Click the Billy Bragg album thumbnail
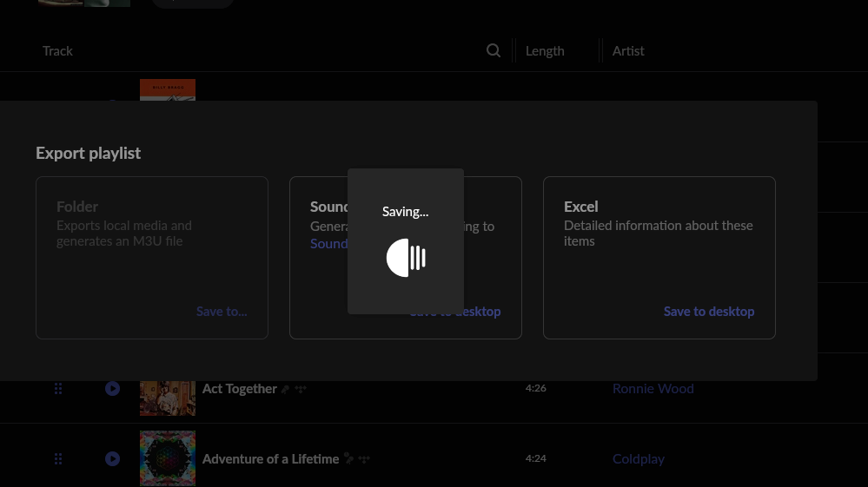Image resolution: width=868 pixels, height=487 pixels. pyautogui.click(x=167, y=89)
